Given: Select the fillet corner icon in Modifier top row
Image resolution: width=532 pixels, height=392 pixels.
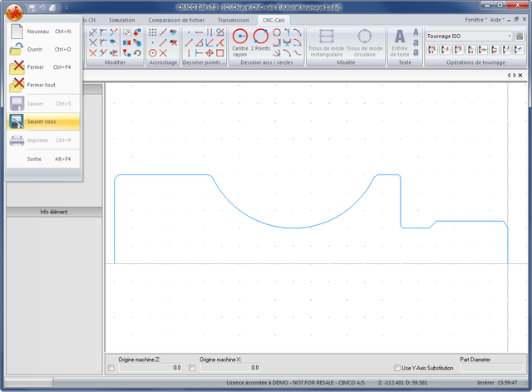Looking at the screenshot, I should 103,32.
